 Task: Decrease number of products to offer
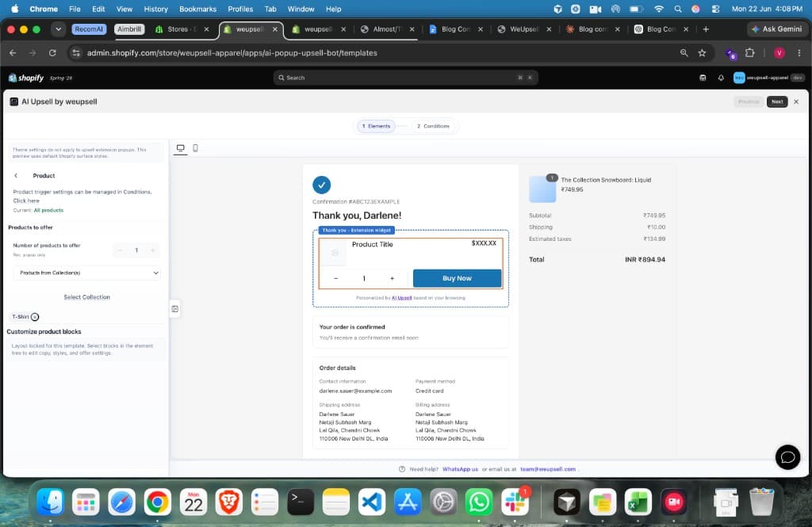[x=120, y=250]
